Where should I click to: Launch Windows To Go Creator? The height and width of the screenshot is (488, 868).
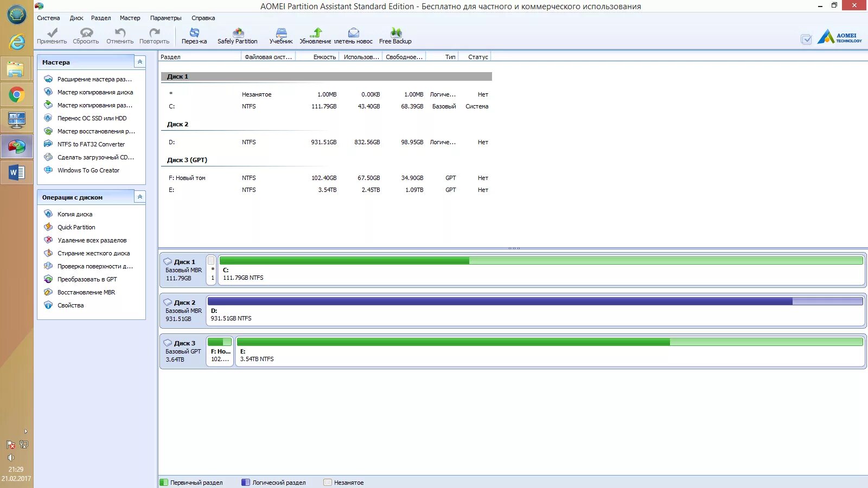tap(88, 170)
